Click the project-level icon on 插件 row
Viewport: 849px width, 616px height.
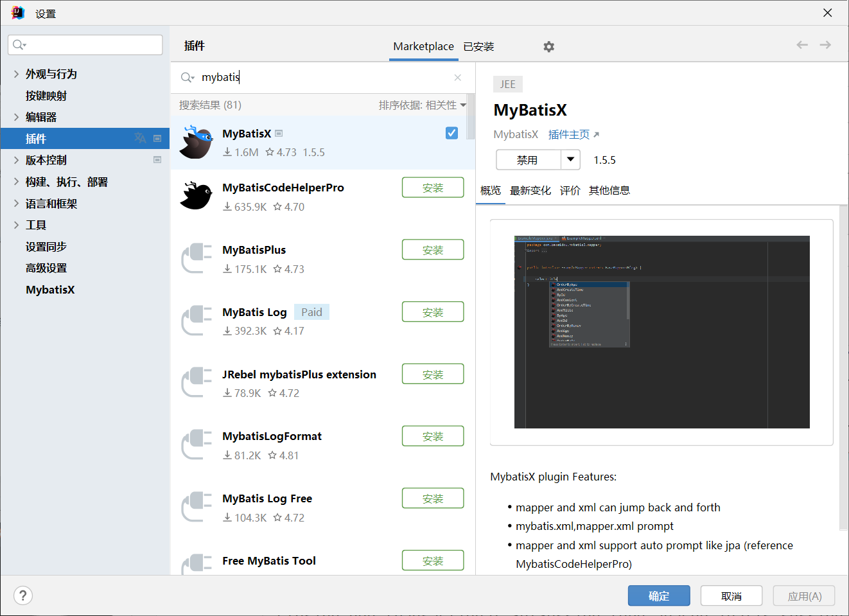click(157, 138)
